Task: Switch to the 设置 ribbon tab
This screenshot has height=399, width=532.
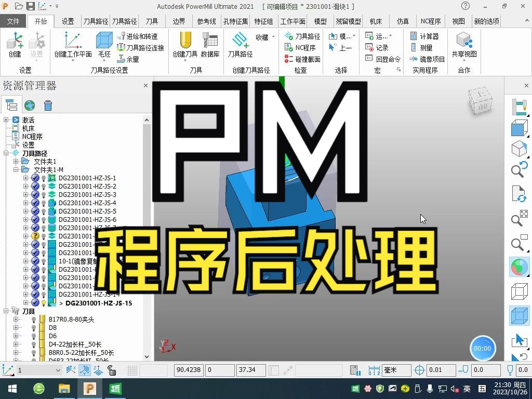Action: pyautogui.click(x=68, y=21)
